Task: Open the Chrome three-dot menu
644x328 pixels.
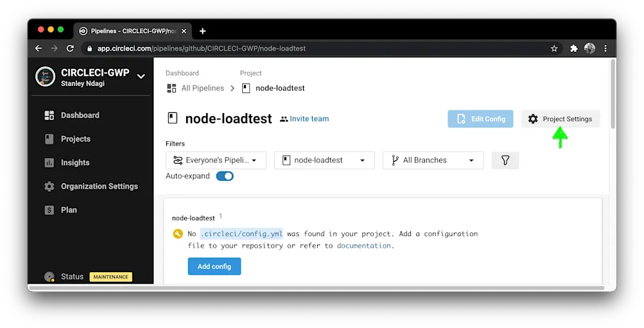Action: tap(605, 48)
